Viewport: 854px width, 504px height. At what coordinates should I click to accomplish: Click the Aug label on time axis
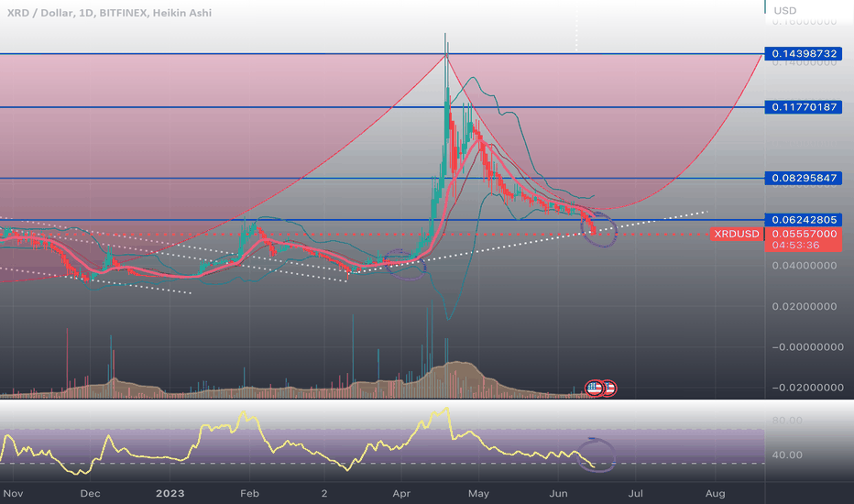point(715,494)
